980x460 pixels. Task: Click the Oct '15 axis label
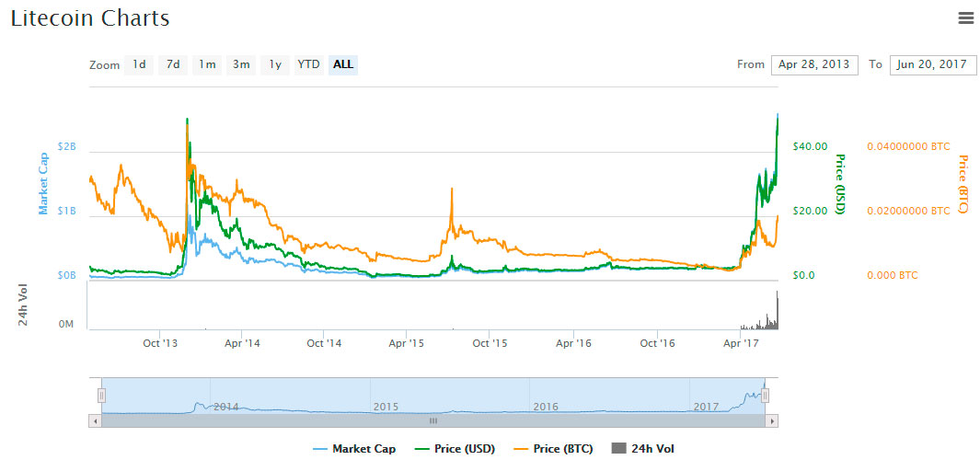(x=490, y=342)
